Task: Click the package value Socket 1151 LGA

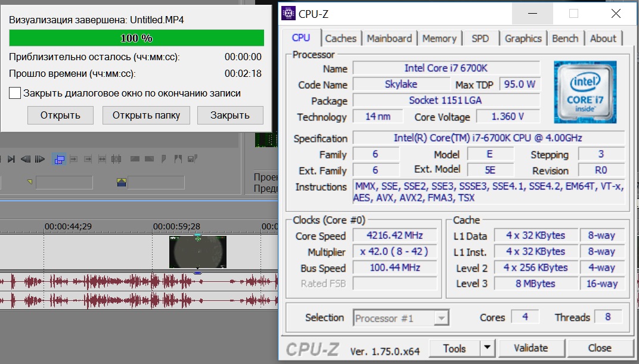Action: (x=446, y=100)
